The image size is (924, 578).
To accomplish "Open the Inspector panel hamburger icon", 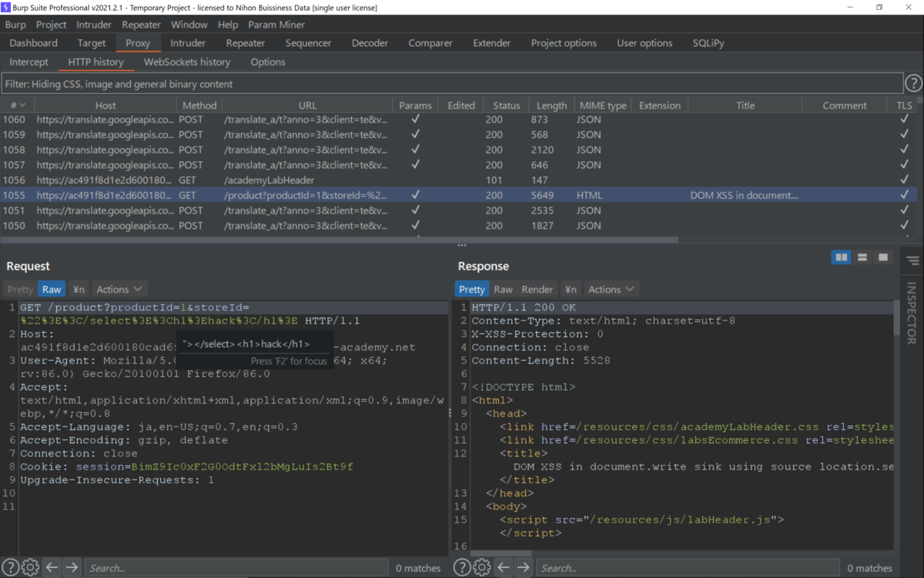I will [x=913, y=261].
